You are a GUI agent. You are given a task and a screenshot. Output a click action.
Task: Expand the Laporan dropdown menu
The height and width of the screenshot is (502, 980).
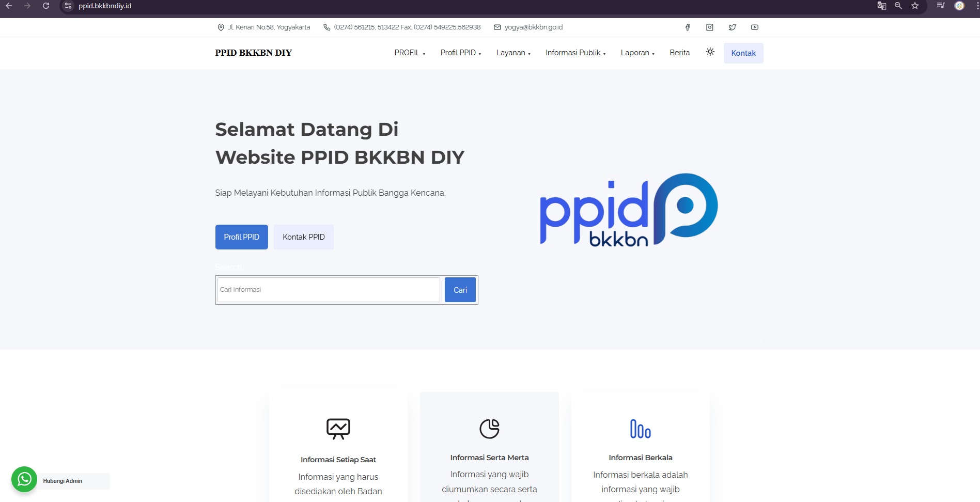[x=637, y=53]
